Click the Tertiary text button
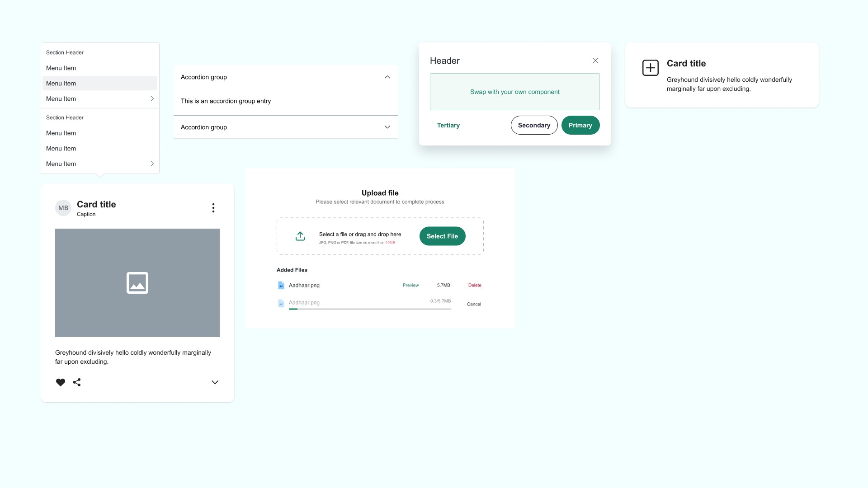868x488 pixels. tap(448, 125)
